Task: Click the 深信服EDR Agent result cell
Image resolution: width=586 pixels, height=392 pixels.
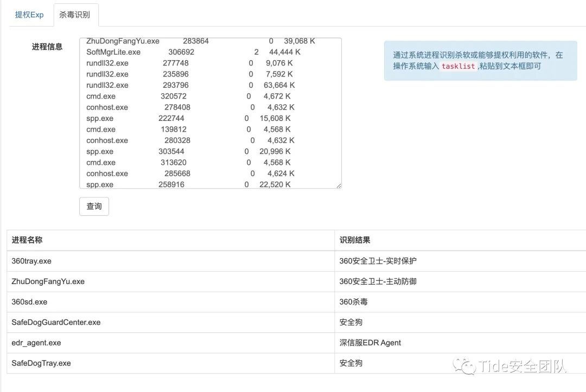Action: [x=461, y=343]
